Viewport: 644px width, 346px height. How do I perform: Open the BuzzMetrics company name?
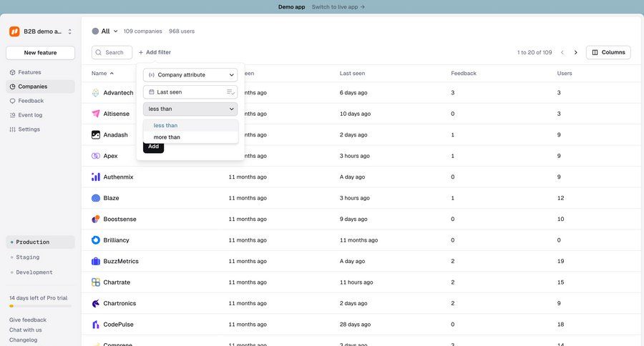point(121,261)
